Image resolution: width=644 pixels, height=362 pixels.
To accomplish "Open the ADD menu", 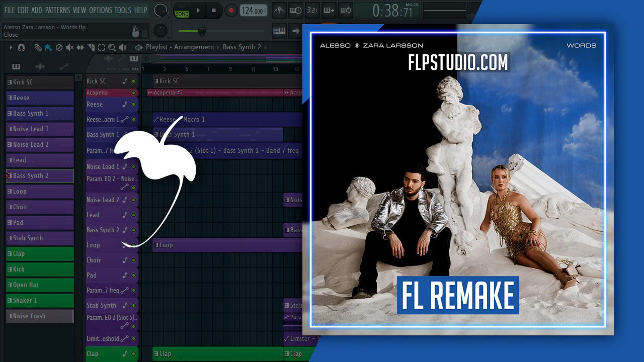I will [37, 10].
